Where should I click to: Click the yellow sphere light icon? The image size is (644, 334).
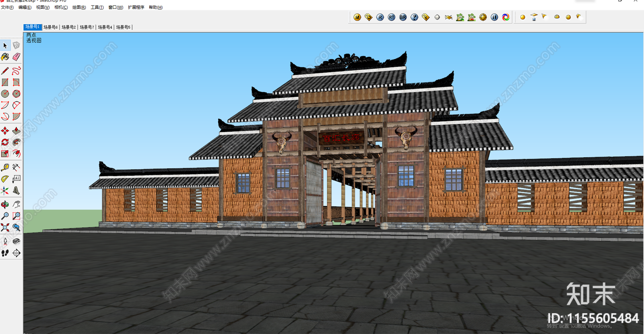(522, 17)
